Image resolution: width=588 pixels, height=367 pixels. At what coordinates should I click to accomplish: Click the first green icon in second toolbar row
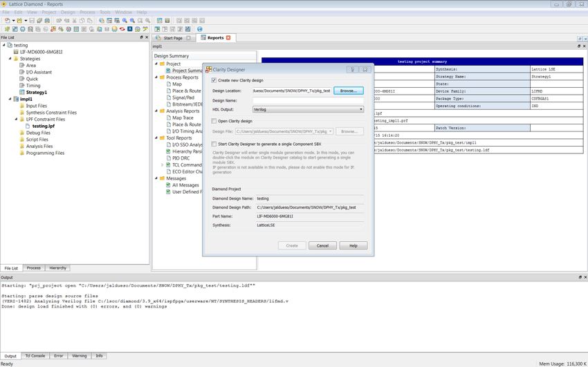point(7,29)
